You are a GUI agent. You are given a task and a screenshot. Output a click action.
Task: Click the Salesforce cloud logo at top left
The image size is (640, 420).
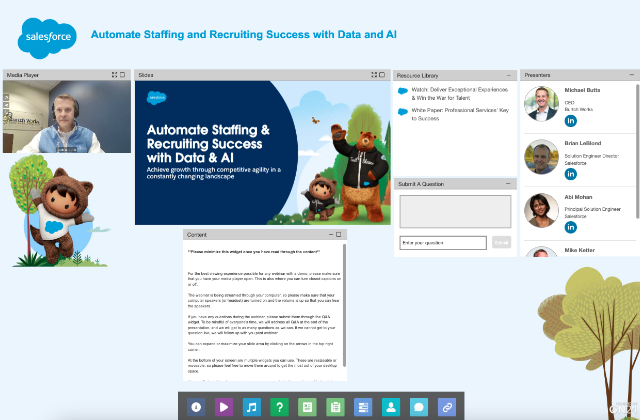pos(47,38)
